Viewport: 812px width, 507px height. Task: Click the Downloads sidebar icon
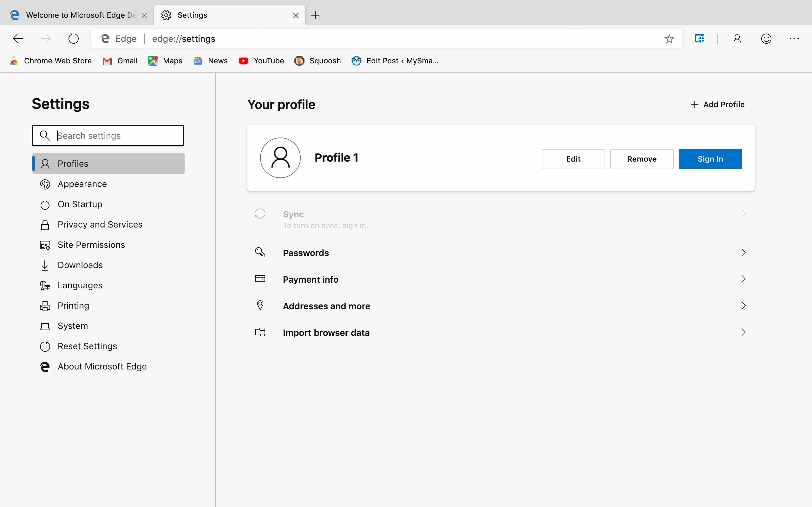[x=46, y=265]
